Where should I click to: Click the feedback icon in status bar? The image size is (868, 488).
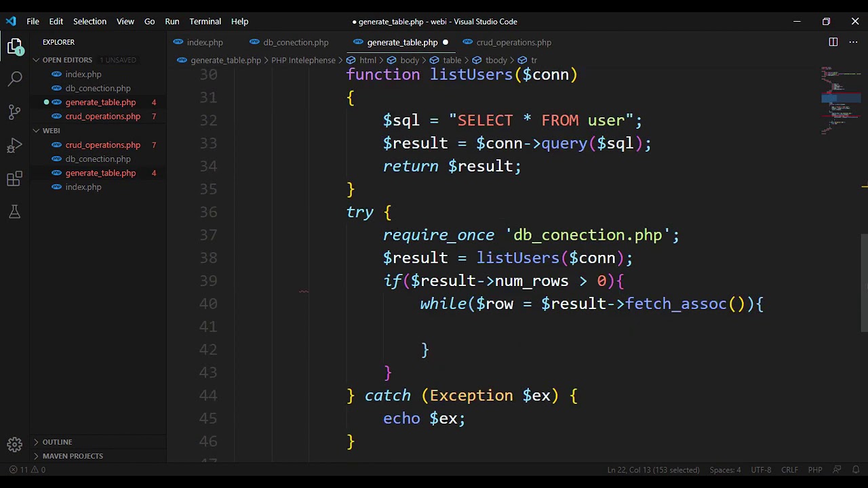point(837,470)
